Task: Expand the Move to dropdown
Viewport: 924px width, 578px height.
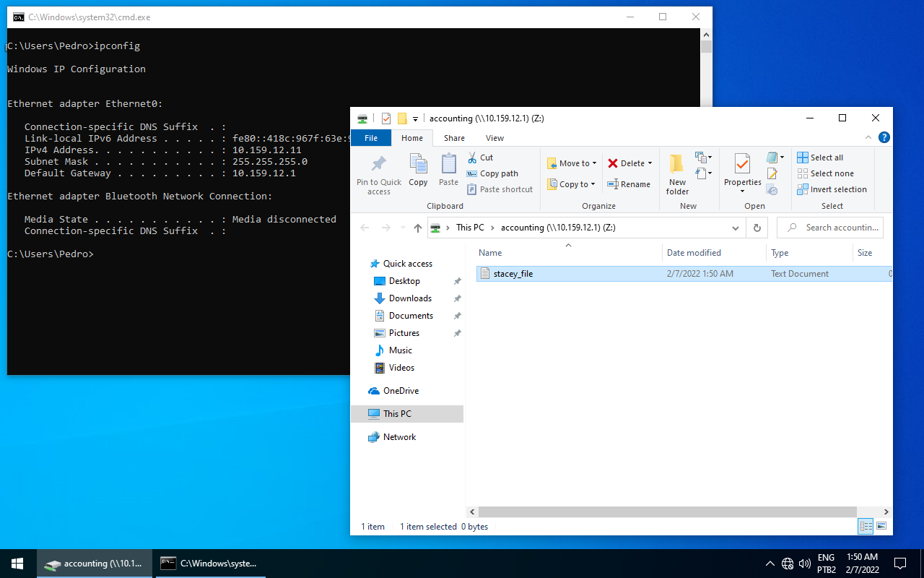Action: tap(594, 163)
